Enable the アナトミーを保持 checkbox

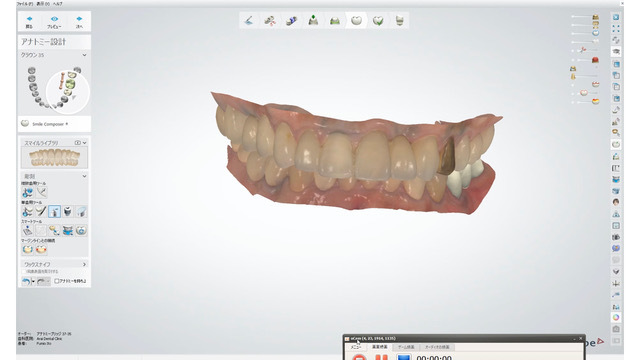[57, 281]
